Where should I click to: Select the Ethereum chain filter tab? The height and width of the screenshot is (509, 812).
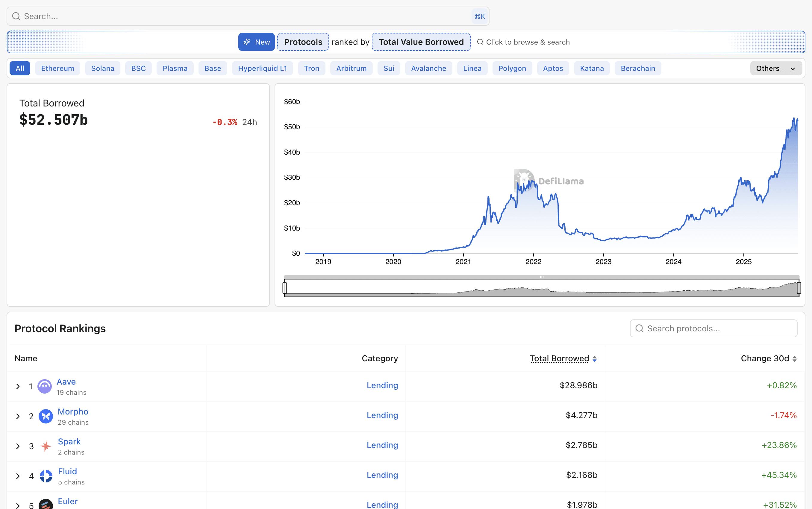point(57,68)
